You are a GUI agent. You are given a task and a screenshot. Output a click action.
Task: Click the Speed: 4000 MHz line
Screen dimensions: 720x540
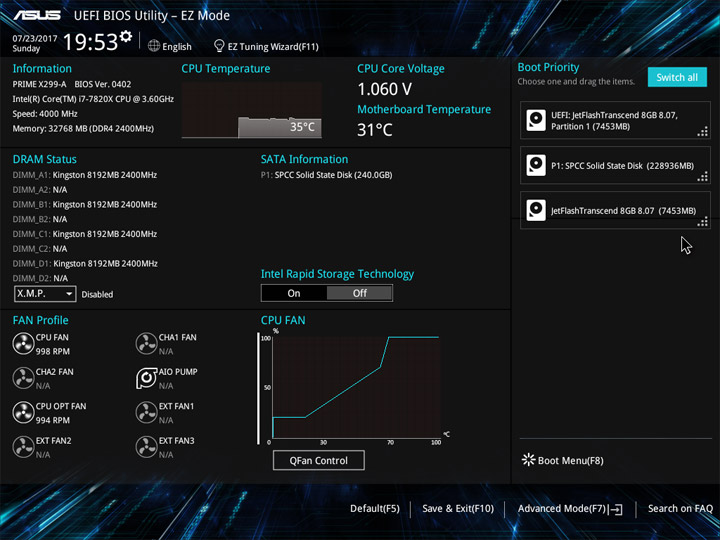click(x=45, y=114)
